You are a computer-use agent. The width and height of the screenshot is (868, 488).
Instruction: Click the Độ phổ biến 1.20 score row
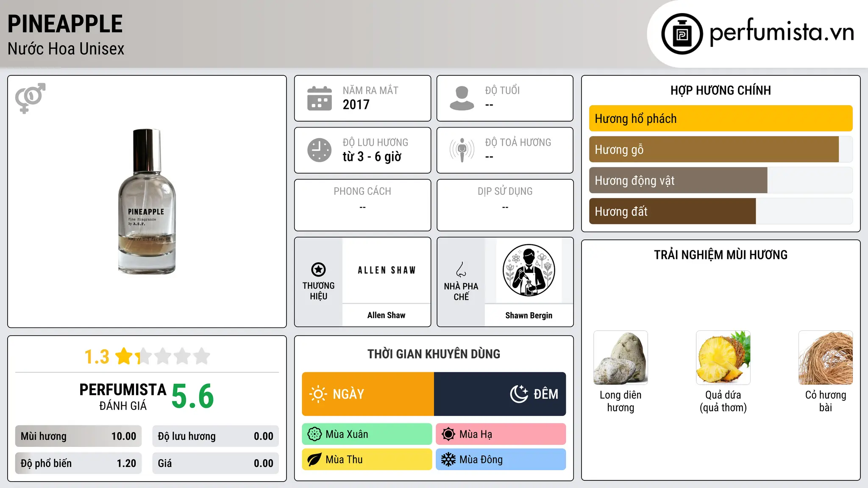point(78,463)
